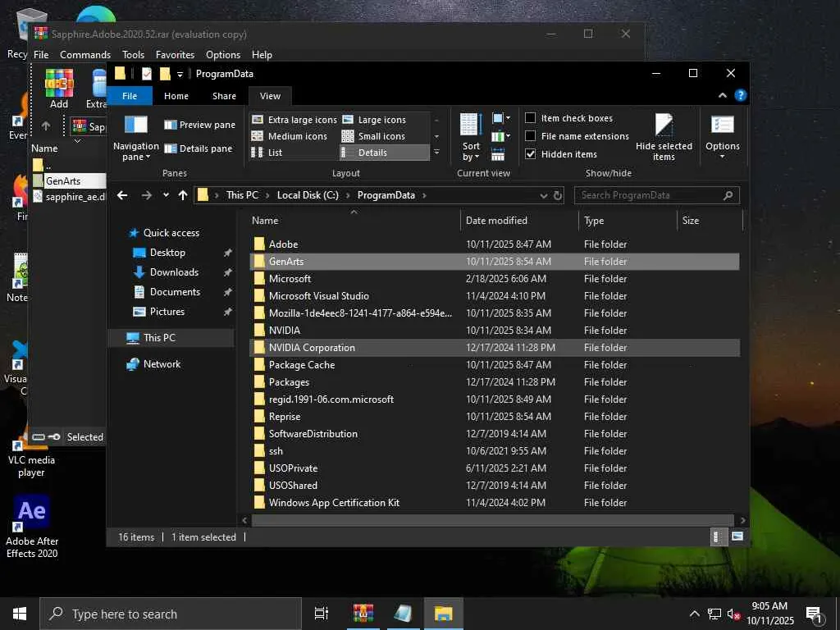Open the Quick Access Toolbar customize dropdown
840x630 pixels.
click(x=180, y=75)
